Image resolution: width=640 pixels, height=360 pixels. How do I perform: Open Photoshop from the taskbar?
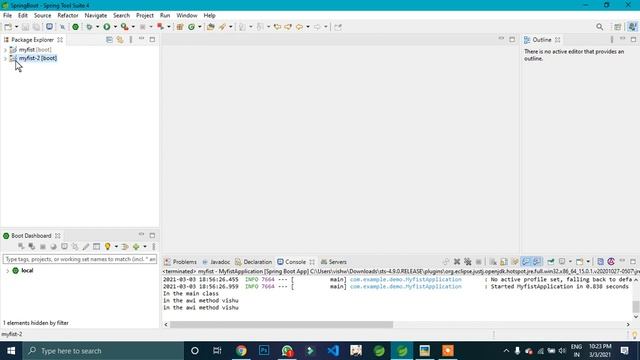click(264, 351)
